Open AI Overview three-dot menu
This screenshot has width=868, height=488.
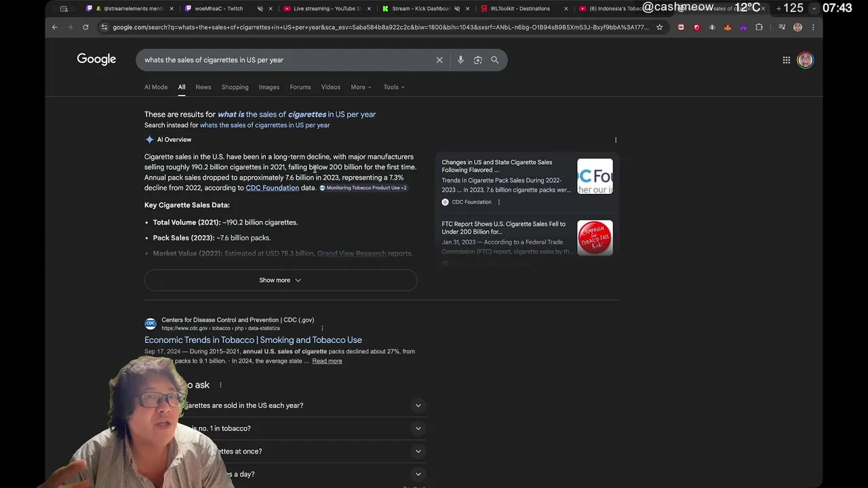tap(616, 140)
